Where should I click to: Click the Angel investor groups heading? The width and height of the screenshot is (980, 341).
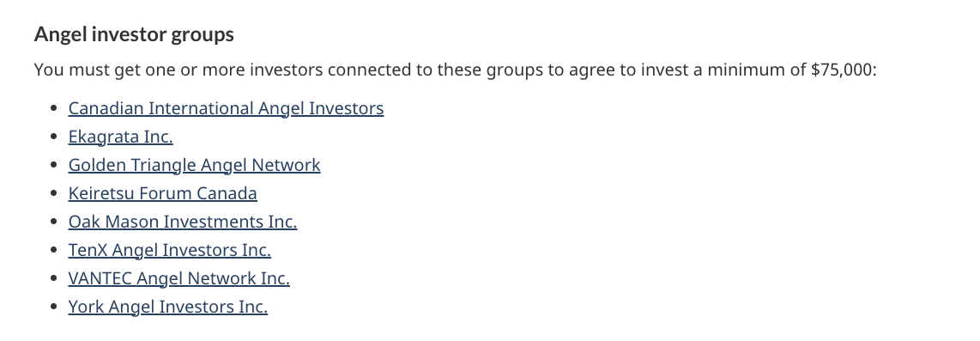point(134,33)
